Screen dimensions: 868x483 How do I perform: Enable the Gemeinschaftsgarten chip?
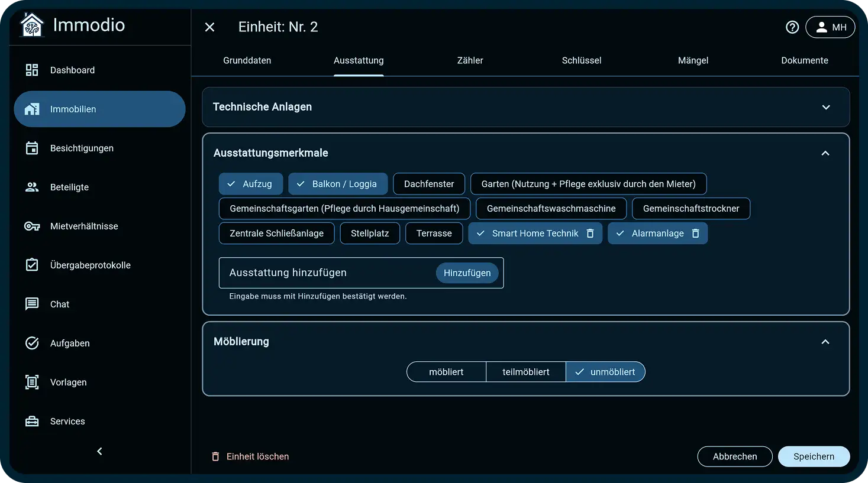click(x=344, y=209)
